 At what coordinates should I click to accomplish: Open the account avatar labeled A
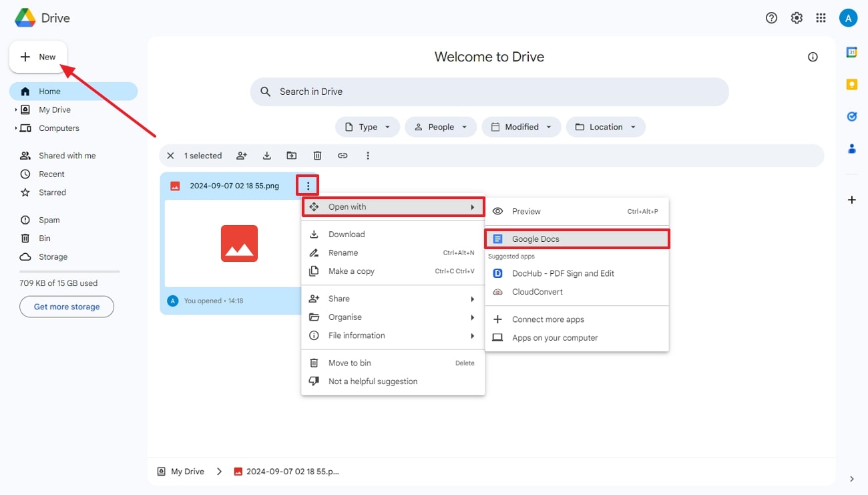click(x=848, y=18)
